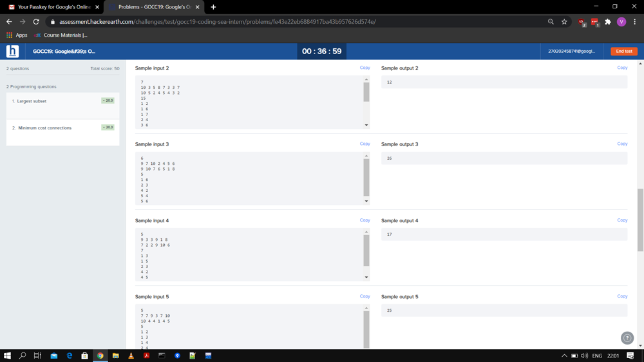Click the HackerEarth logo icon
The height and width of the screenshot is (362, 644).
12,52
